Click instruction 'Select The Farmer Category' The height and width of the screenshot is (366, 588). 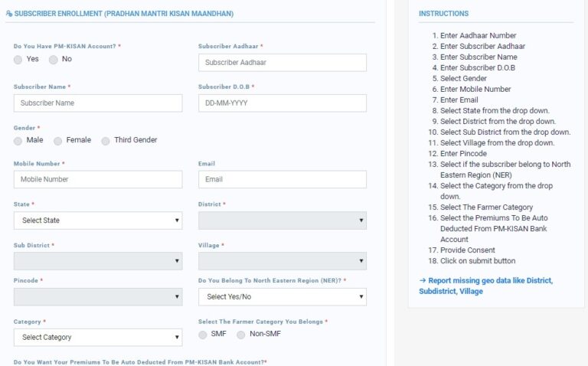click(x=486, y=208)
